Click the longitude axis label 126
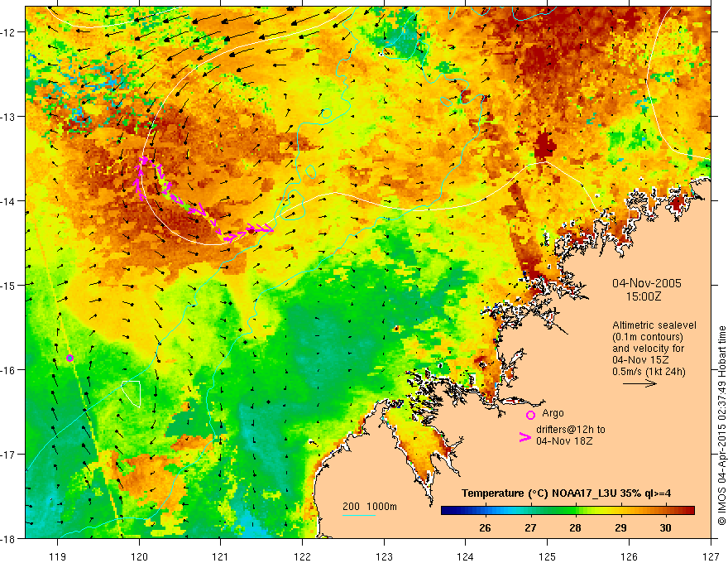 click(629, 556)
